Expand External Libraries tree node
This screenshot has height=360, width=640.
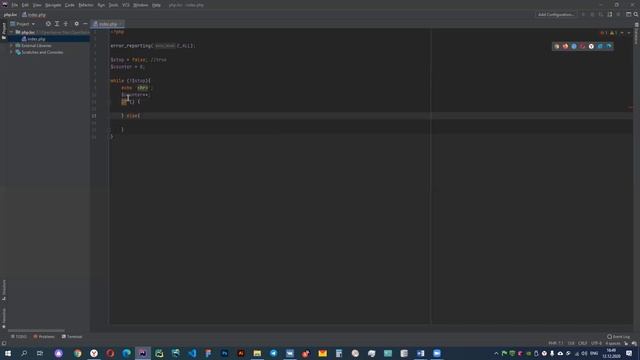[x=11, y=46]
